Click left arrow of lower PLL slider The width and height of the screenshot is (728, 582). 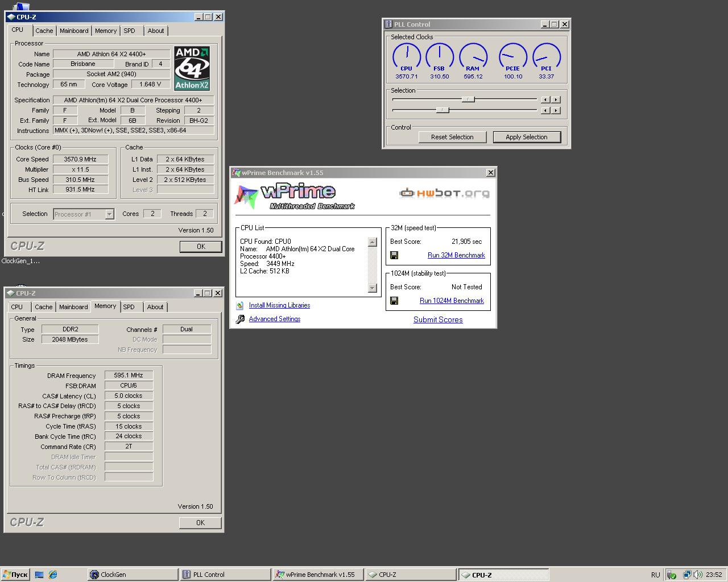click(x=545, y=110)
